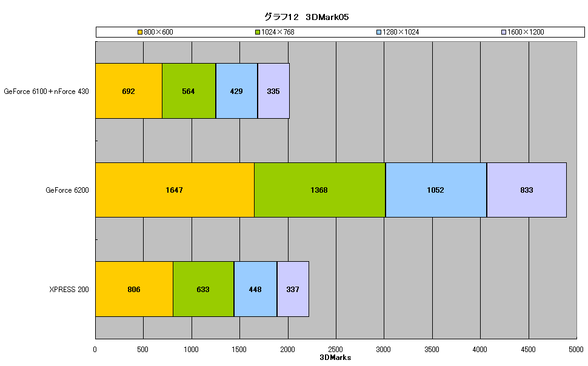
Task: Select the GeForce 6200 axis label
Action: coord(67,190)
